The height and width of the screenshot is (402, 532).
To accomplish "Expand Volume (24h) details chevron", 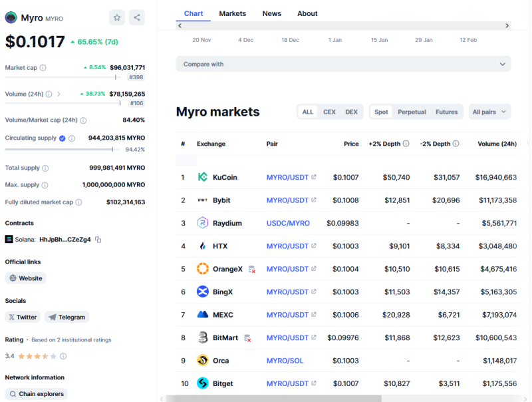I will 59,94.
